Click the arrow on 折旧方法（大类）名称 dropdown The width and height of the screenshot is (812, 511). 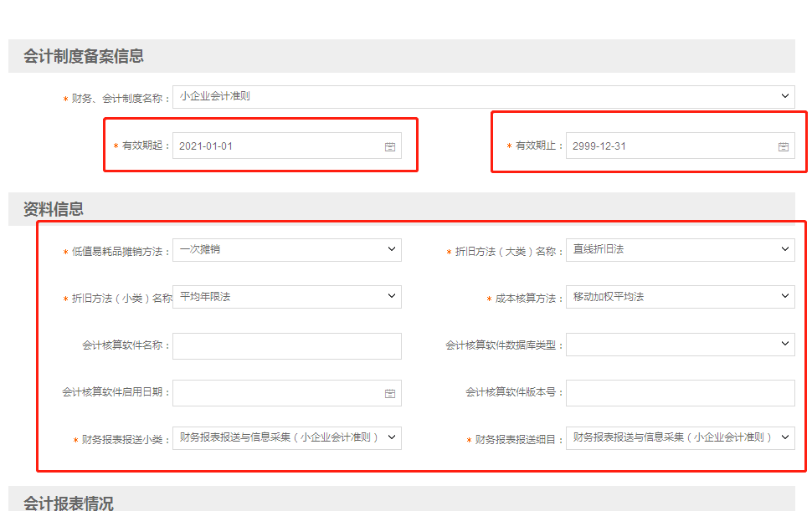(x=784, y=248)
